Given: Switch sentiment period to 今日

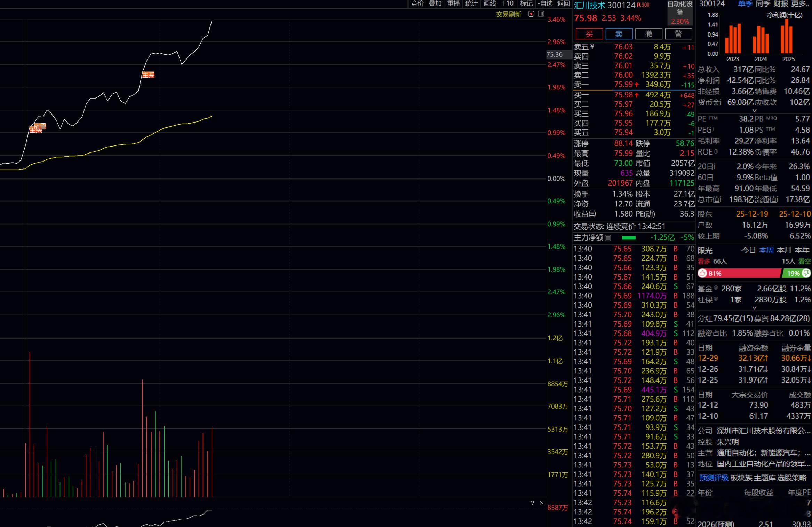Looking at the screenshot, I should point(748,250).
